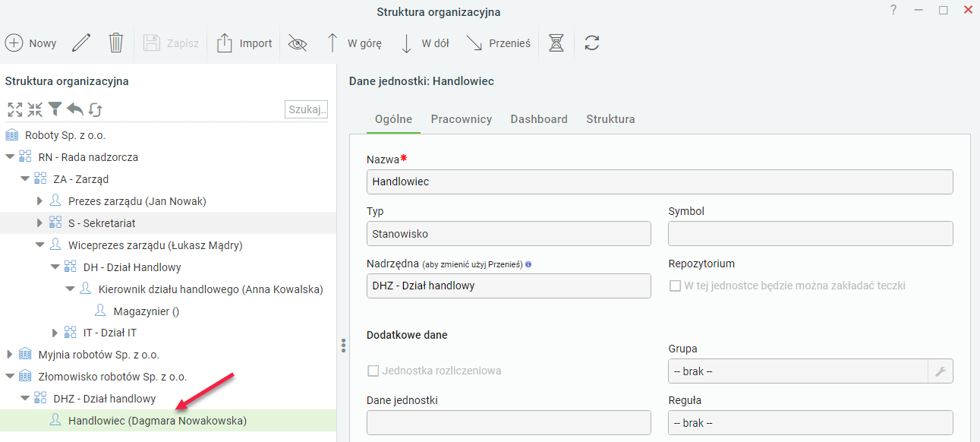Click the funnel filter icon above tree
980x442 pixels.
[55, 109]
